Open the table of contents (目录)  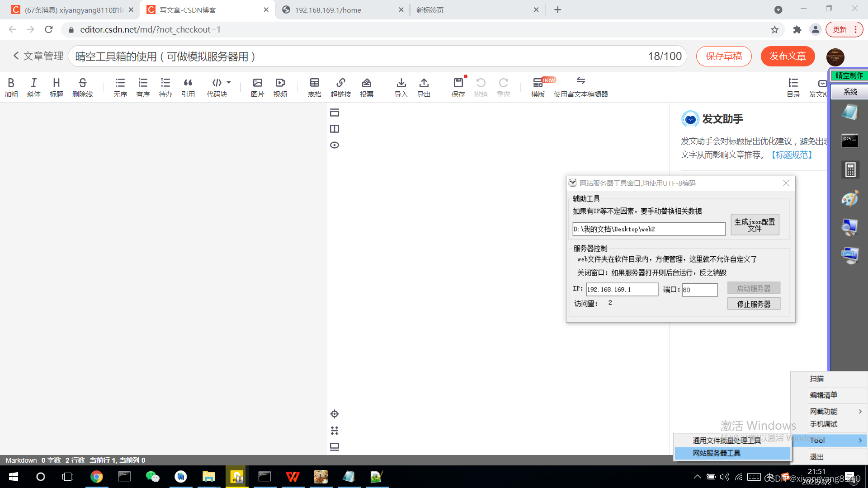(x=793, y=87)
